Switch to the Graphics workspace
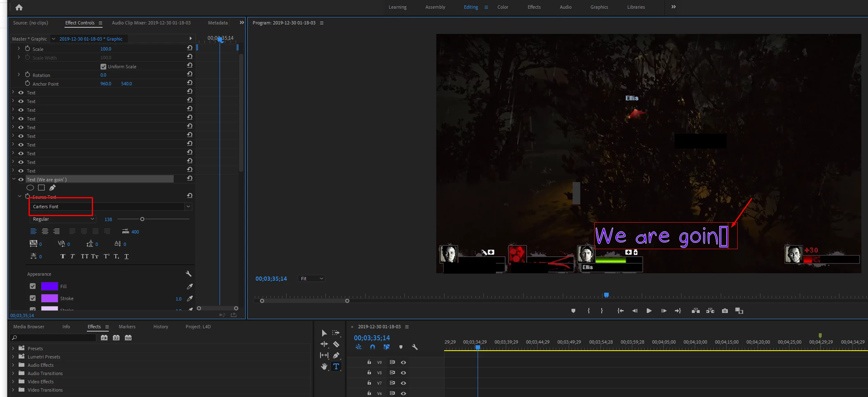The height and width of the screenshot is (397, 868). pyautogui.click(x=599, y=7)
